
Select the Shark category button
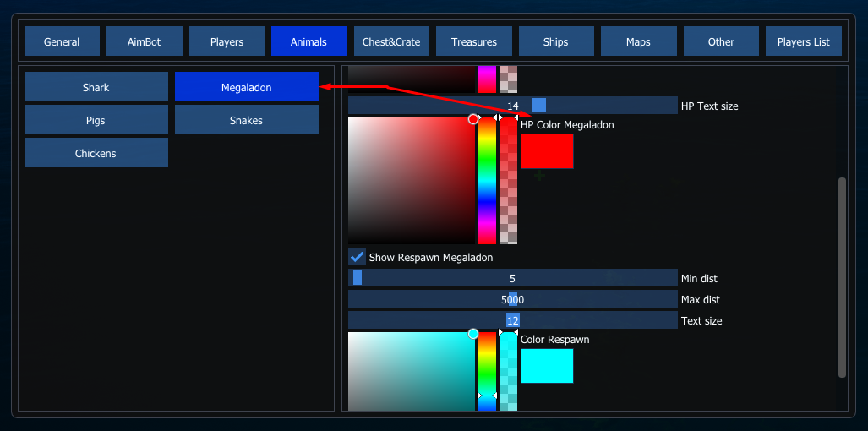pyautogui.click(x=96, y=87)
